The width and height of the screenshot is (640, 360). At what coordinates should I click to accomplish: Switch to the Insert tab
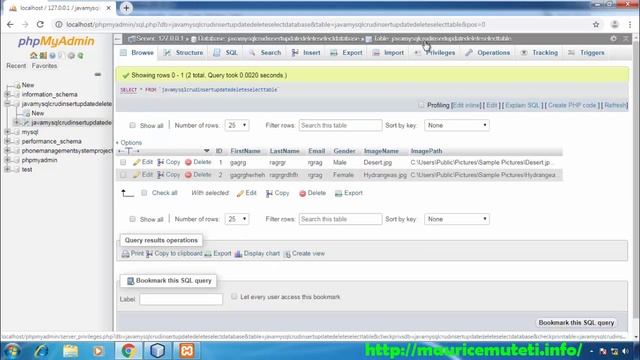[306, 53]
